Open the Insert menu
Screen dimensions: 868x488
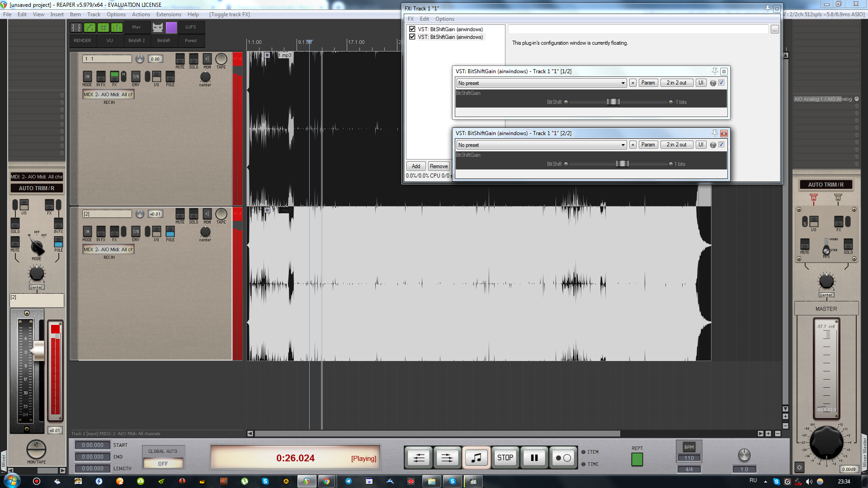57,14
